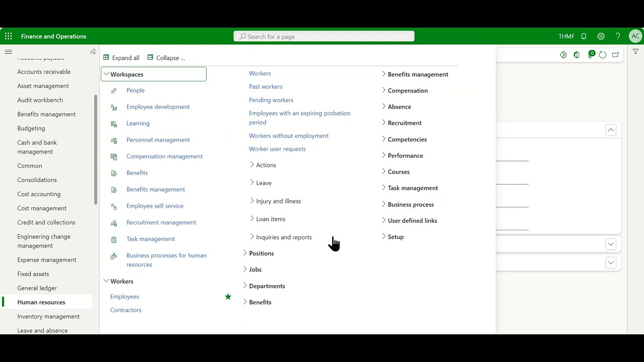Click the filter funnel icon

pos(635,52)
